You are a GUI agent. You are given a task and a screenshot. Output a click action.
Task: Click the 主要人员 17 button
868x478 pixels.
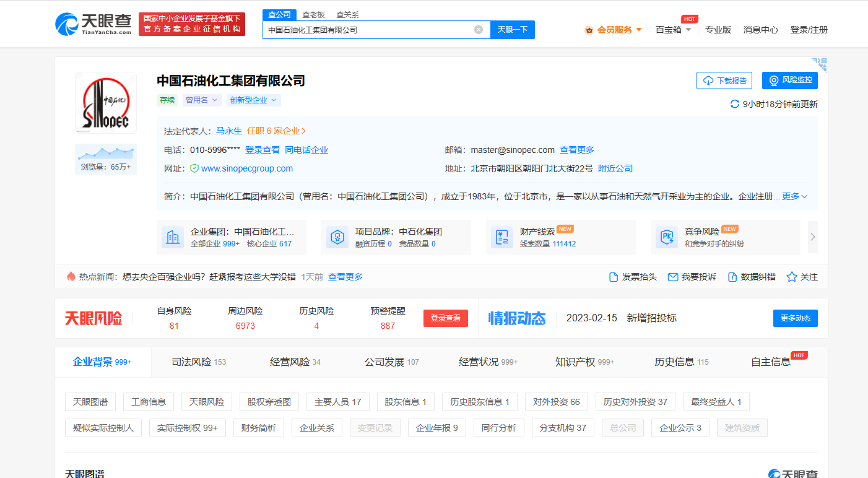tap(338, 402)
